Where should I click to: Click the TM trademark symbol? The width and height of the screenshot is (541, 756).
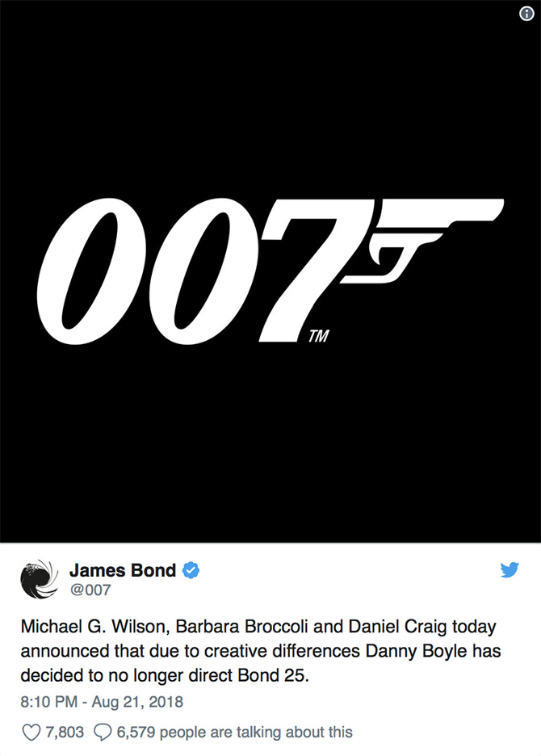pyautogui.click(x=319, y=335)
